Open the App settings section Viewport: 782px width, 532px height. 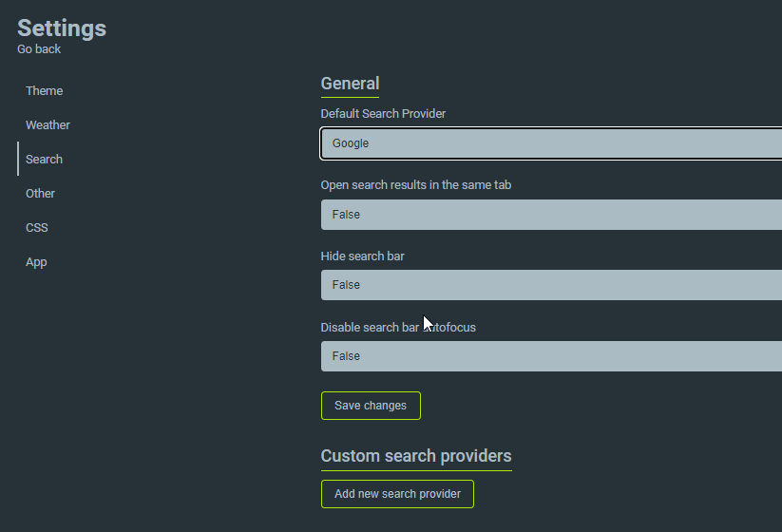coord(36,262)
